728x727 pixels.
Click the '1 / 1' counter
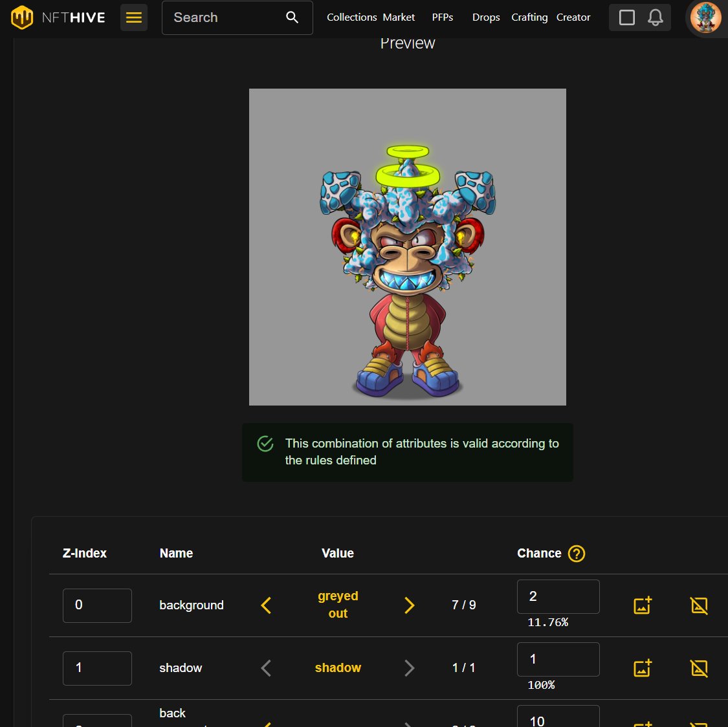(463, 667)
